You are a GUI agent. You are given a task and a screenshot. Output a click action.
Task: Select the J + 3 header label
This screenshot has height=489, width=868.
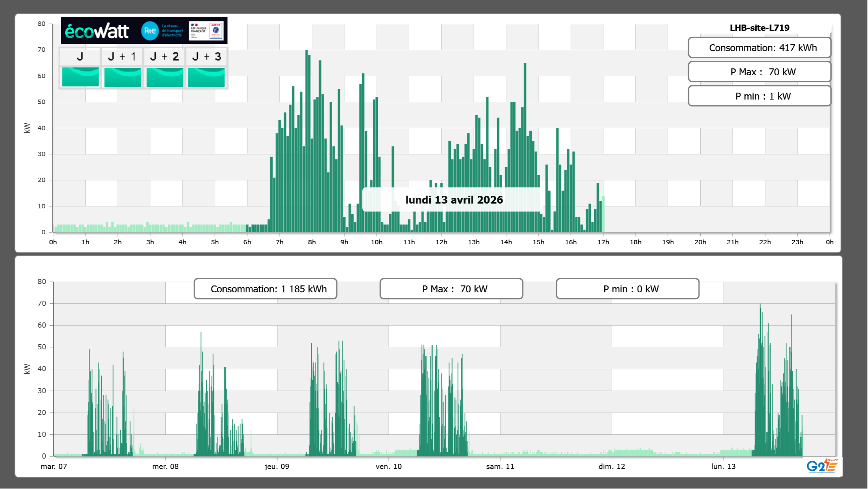pyautogui.click(x=206, y=56)
